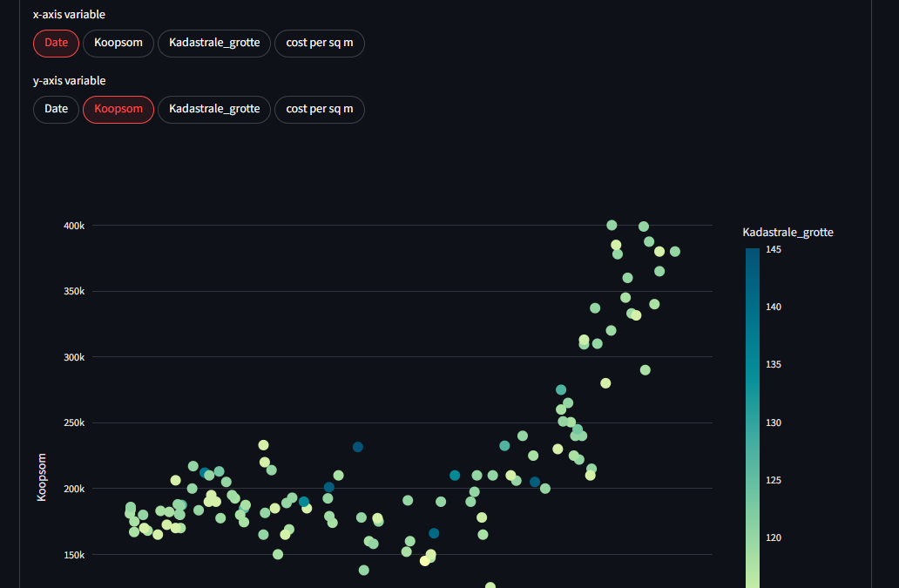Click the 120 colorbar tick label
Image resolution: width=899 pixels, height=588 pixels.
[773, 537]
